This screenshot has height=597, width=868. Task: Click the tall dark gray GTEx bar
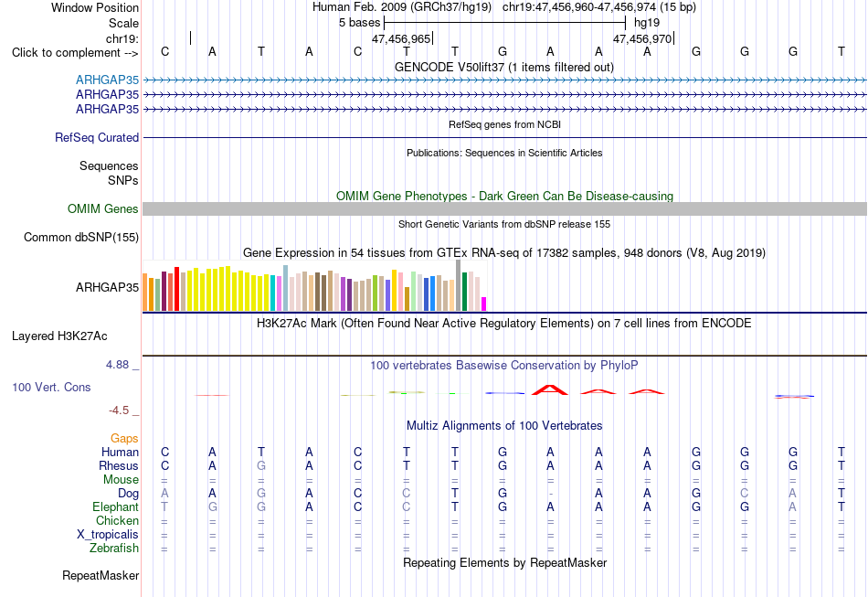(459, 286)
